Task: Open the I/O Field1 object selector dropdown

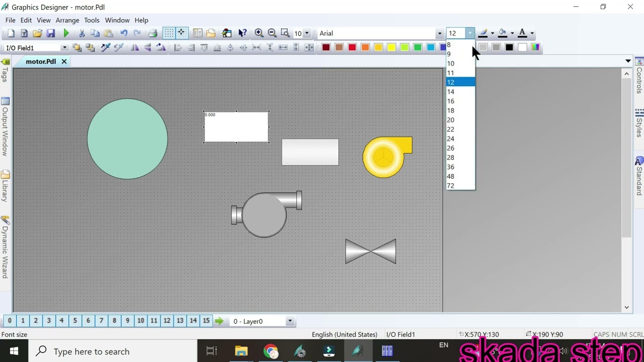Action: tap(64, 47)
